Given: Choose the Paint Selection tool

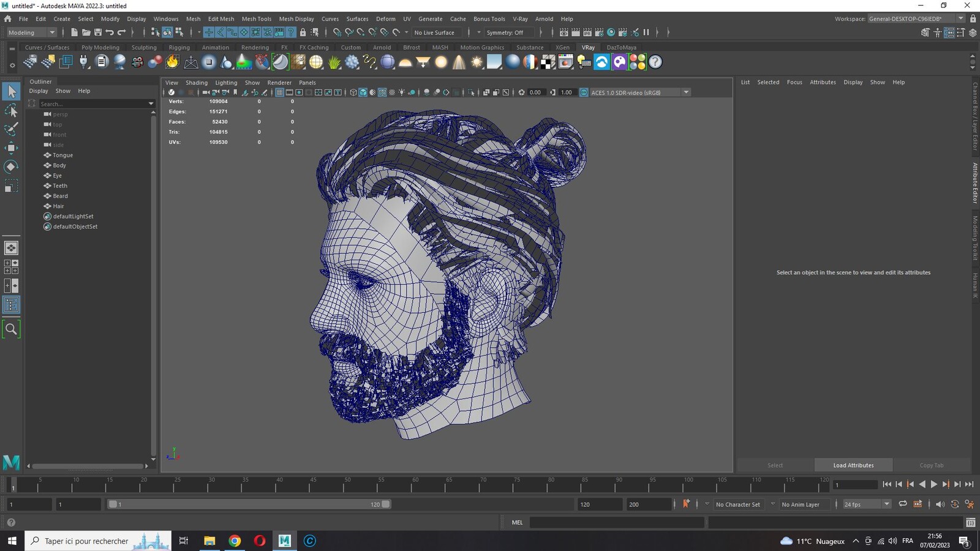Looking at the screenshot, I should [11, 129].
